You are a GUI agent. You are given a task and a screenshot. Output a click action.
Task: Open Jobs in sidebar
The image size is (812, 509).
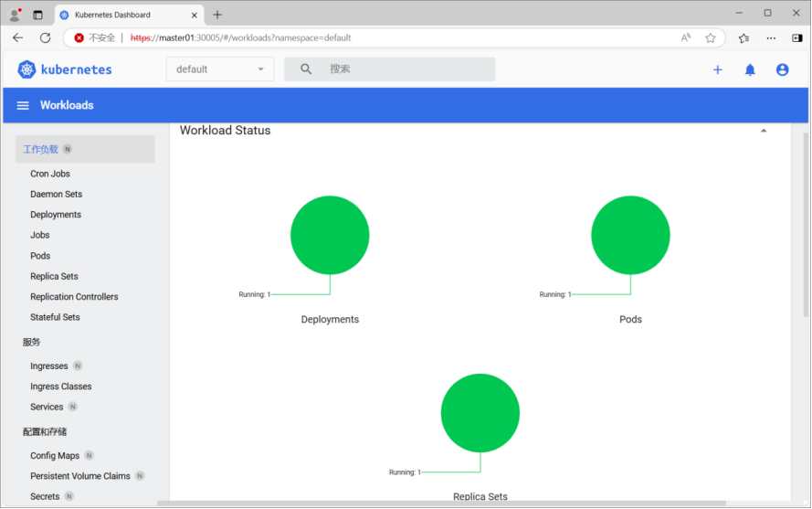tap(40, 236)
